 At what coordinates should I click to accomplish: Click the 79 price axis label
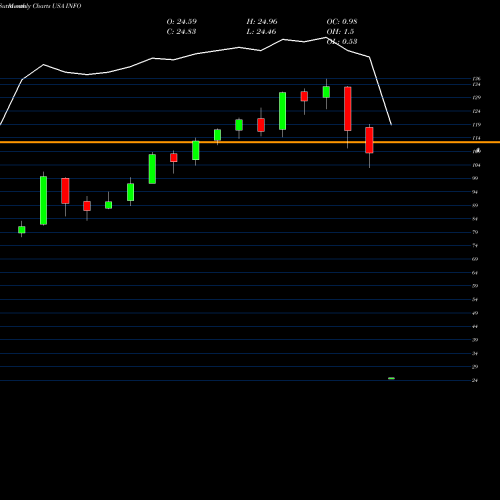point(475,232)
